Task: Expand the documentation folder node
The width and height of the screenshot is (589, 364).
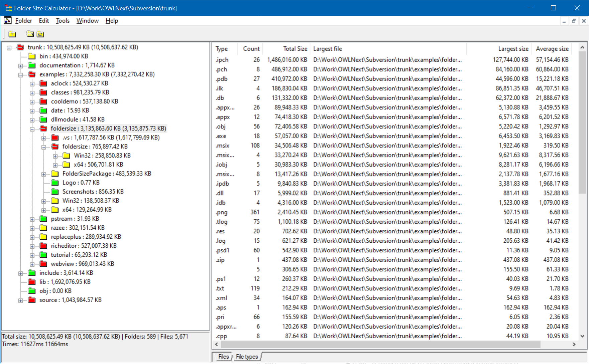Action: (21, 66)
